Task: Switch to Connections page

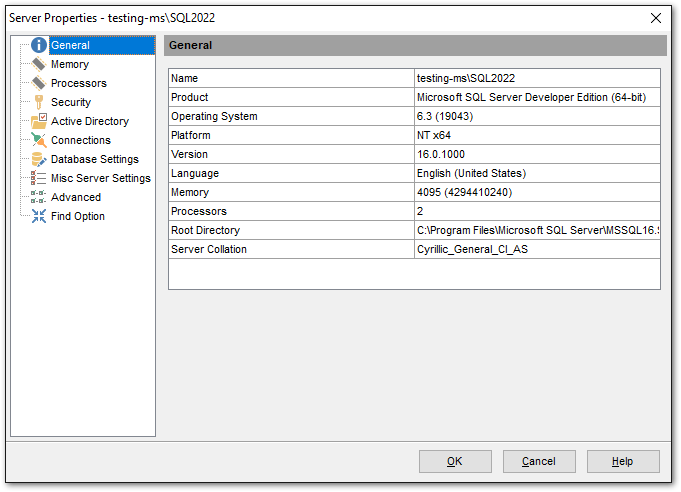Action: tap(81, 140)
